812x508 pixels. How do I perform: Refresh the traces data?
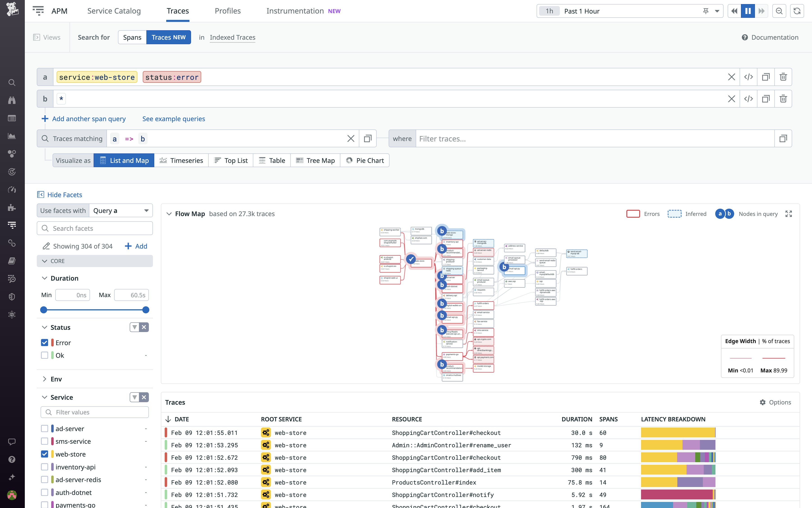pos(797,11)
